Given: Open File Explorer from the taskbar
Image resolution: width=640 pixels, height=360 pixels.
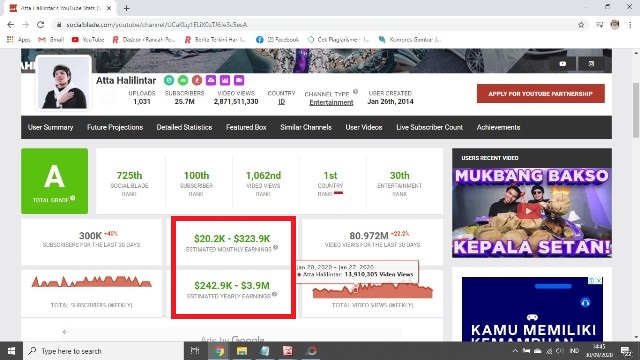Looking at the screenshot, I should tap(242, 351).
